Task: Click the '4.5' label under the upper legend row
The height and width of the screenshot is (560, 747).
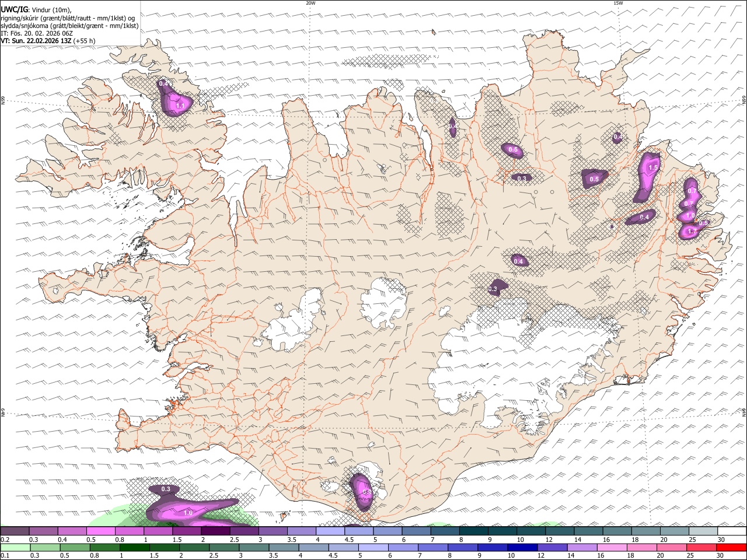Action: tap(349, 540)
